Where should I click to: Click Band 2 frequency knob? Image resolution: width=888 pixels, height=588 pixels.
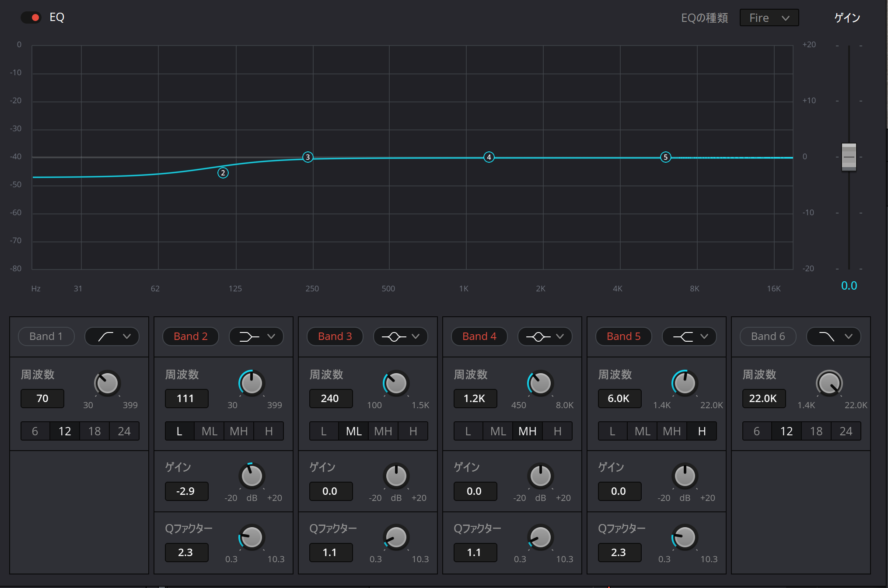point(252,384)
